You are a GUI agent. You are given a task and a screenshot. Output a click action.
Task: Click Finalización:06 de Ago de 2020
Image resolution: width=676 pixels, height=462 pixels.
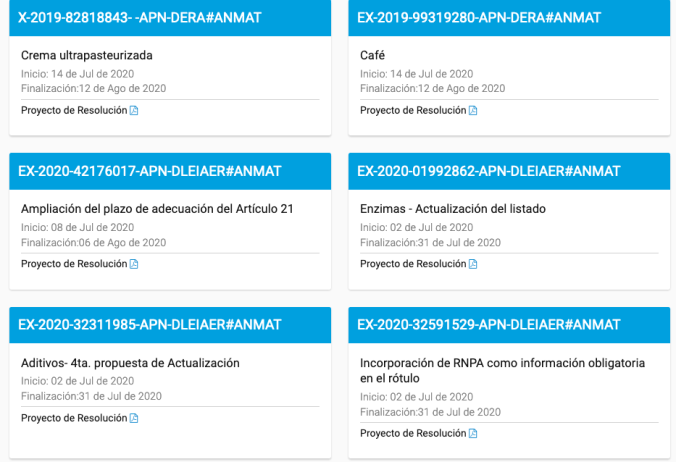tap(94, 243)
